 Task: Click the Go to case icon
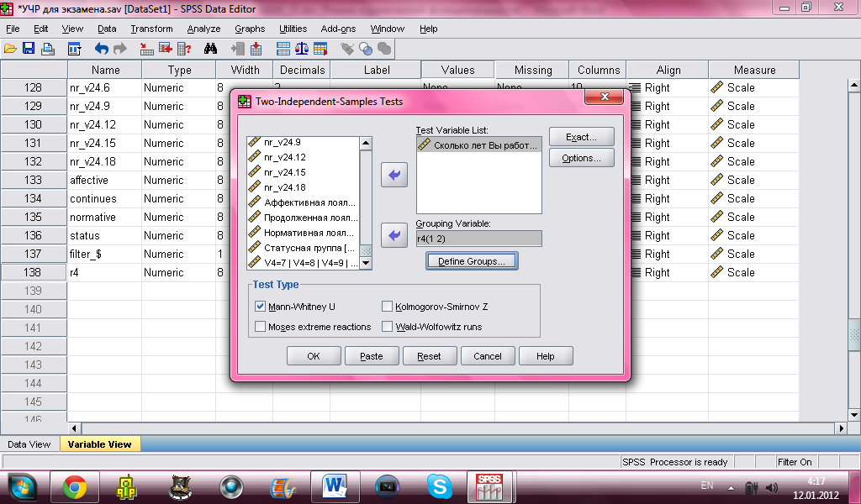coord(146,49)
